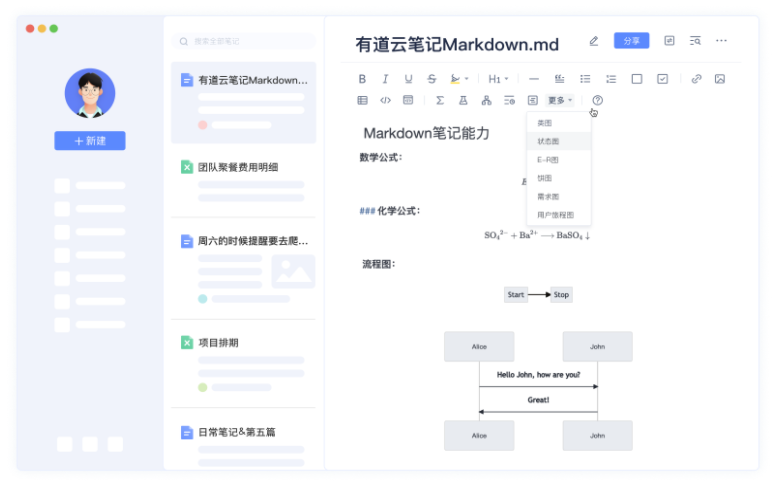Insert a checked to-do box
This screenshot has width=774, height=484.
point(662,79)
